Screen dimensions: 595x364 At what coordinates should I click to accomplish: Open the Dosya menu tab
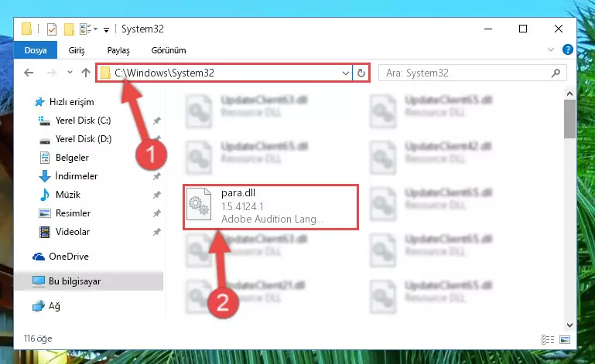point(36,50)
